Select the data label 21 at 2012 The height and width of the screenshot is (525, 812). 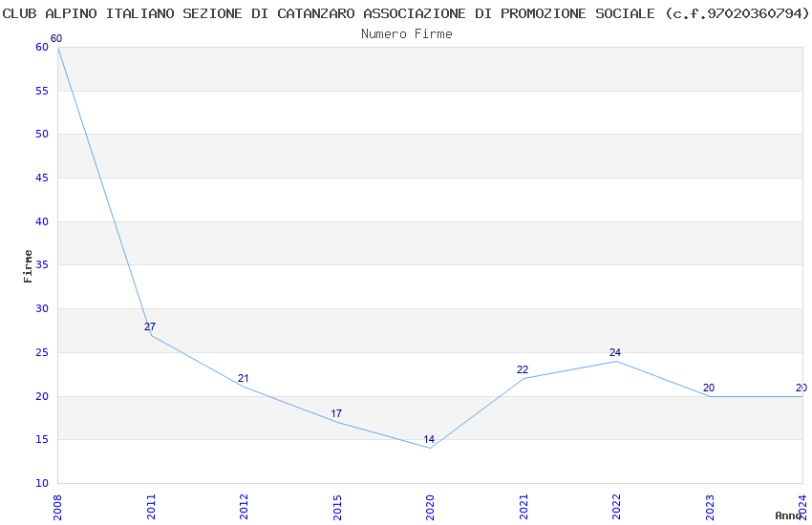click(x=243, y=378)
